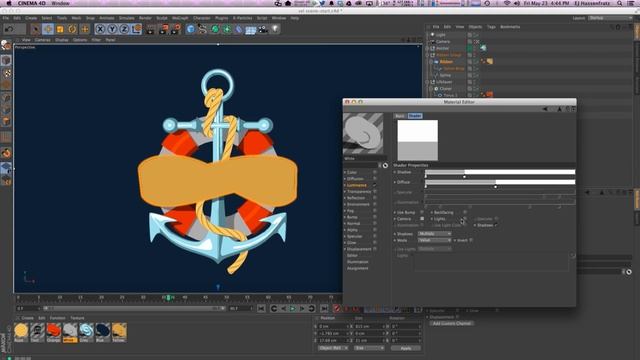Switch to the Shader tab in Material Editor
The width and height of the screenshot is (640, 360).
coord(415,116)
